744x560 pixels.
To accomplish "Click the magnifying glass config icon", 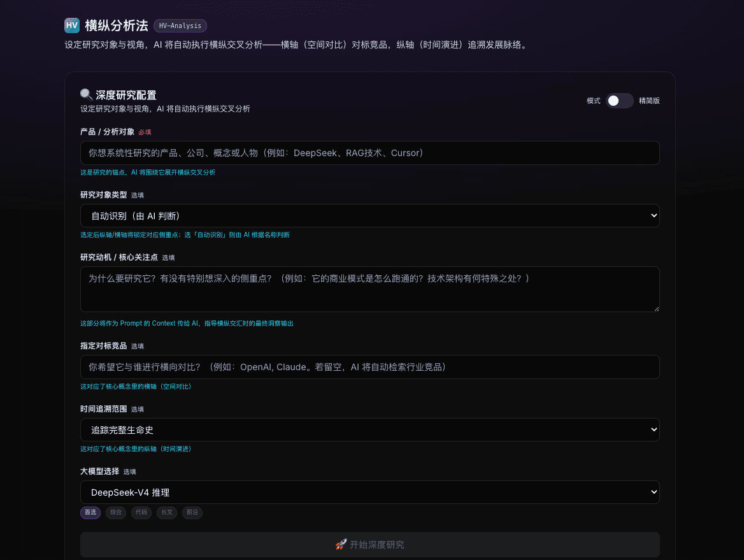I will coord(86,94).
